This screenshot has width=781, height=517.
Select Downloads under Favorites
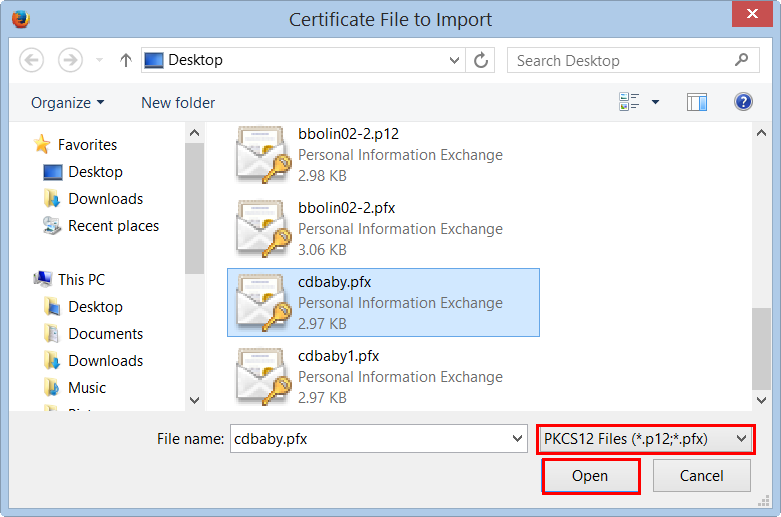pyautogui.click(x=105, y=199)
